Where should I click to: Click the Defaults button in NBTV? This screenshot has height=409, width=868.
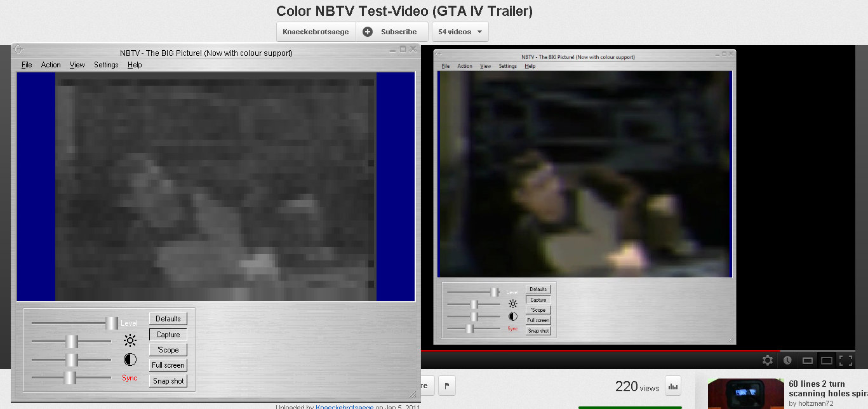pyautogui.click(x=168, y=319)
